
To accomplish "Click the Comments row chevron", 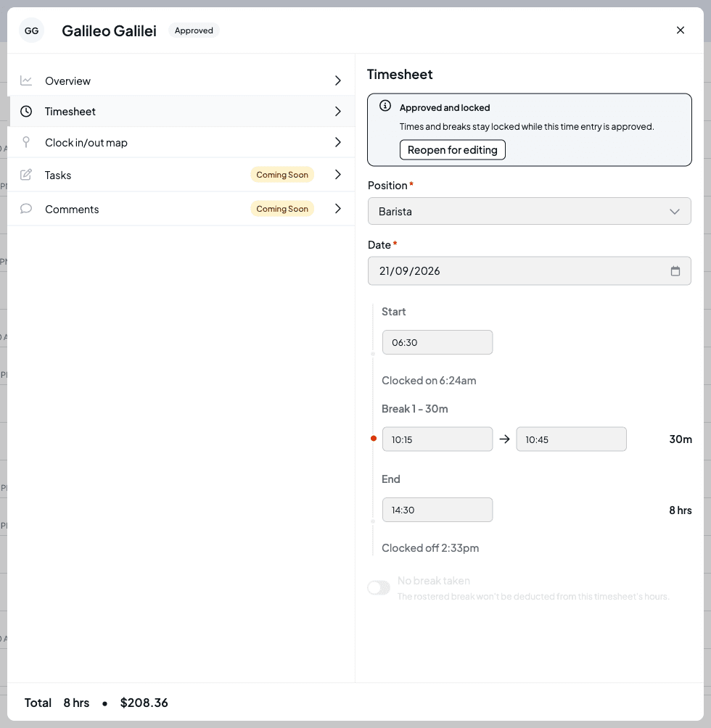I will click(338, 209).
